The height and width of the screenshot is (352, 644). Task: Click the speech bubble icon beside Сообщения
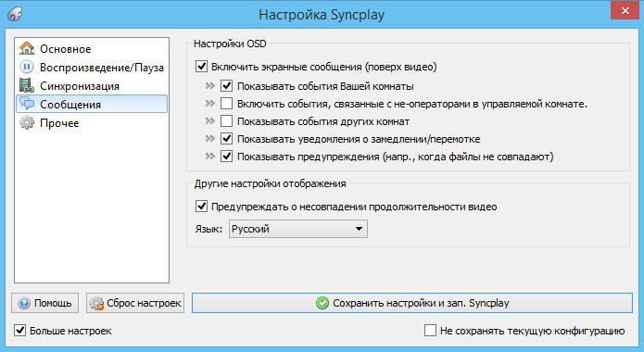(27, 104)
